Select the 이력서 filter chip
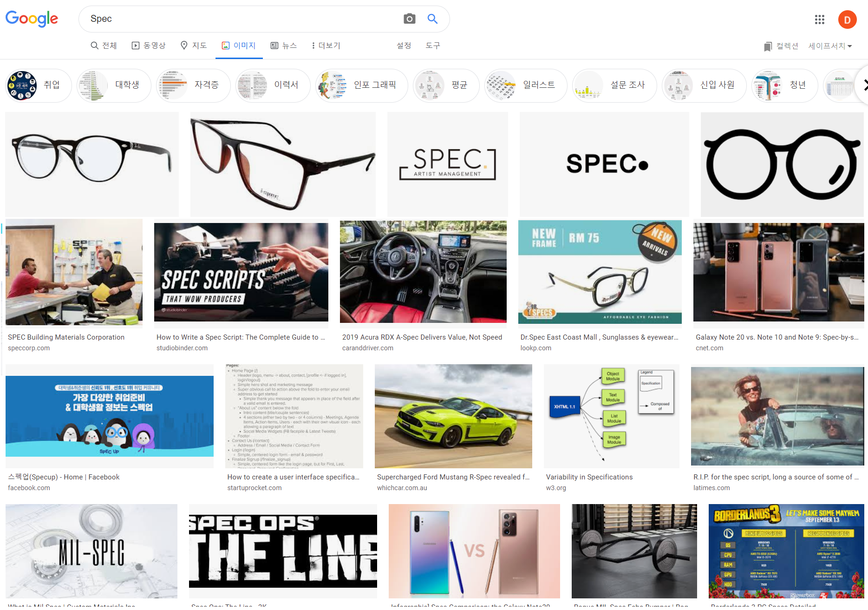The height and width of the screenshot is (610, 868). coord(273,85)
